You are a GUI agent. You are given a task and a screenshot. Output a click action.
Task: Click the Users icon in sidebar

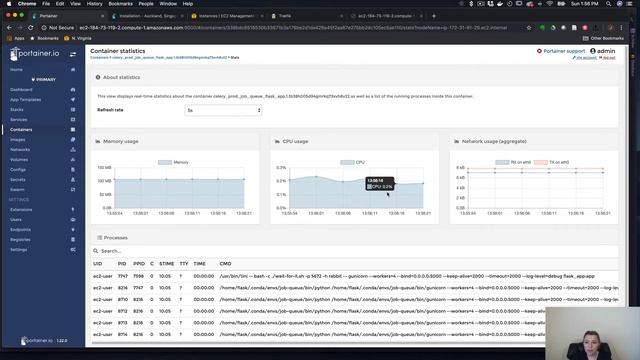(x=73, y=220)
